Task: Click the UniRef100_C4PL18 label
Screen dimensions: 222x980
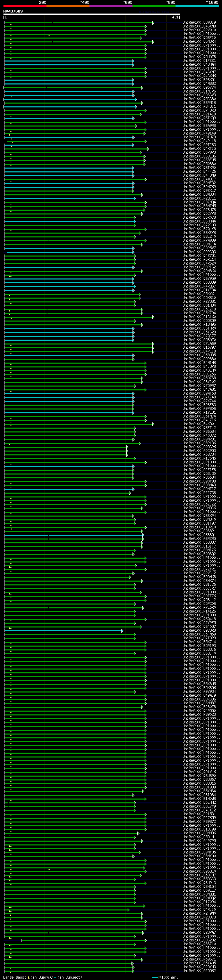Action: click(x=199, y=141)
